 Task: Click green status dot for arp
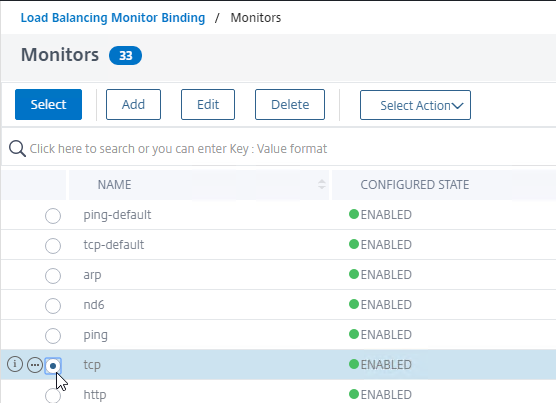tap(354, 274)
